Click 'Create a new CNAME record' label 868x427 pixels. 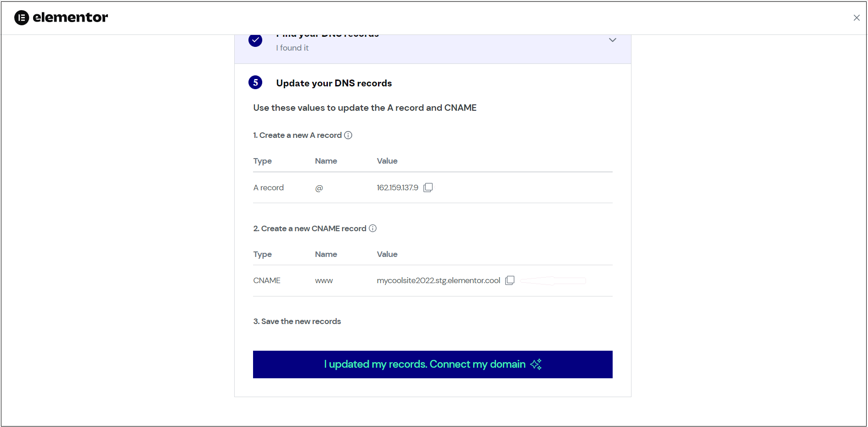[310, 228]
